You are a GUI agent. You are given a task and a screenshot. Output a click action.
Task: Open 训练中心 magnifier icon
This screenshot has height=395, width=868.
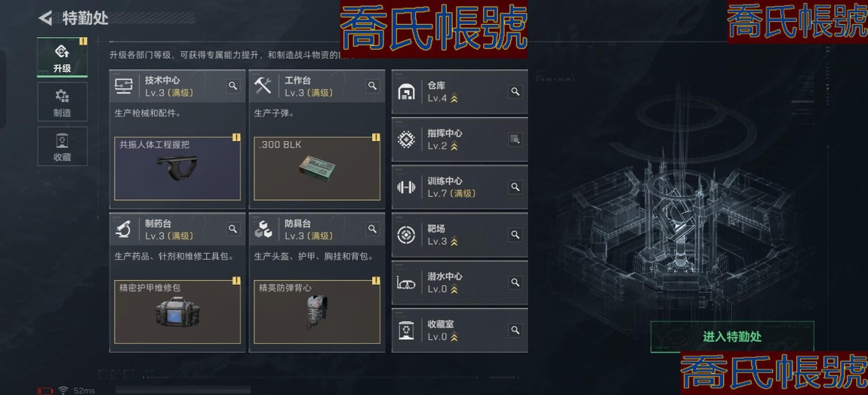pyautogui.click(x=516, y=187)
